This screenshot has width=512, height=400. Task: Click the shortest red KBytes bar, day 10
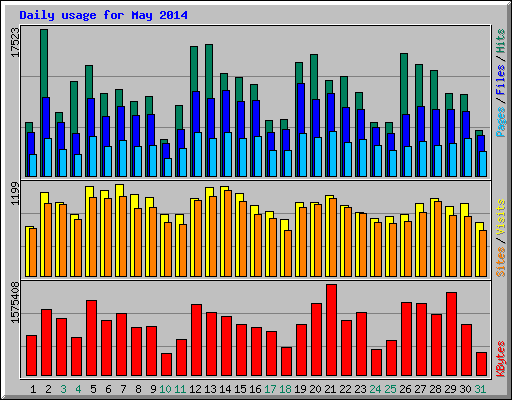pyautogui.click(x=166, y=365)
